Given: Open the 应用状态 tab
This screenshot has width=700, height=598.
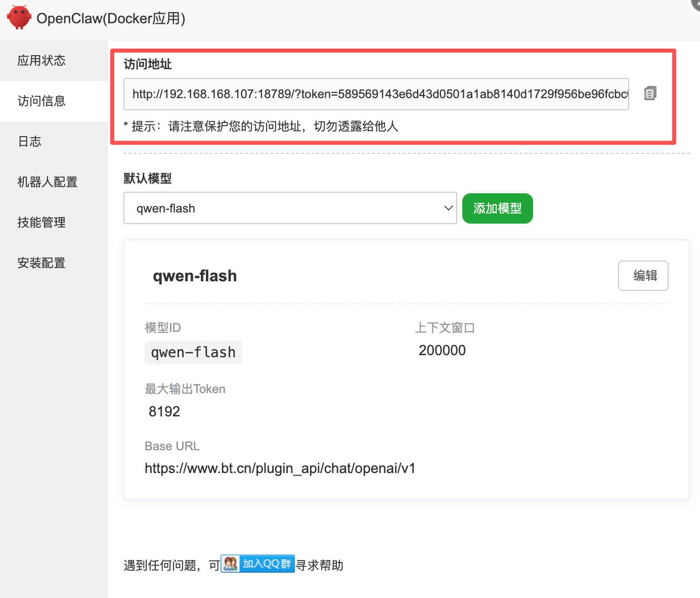Looking at the screenshot, I should (x=41, y=61).
